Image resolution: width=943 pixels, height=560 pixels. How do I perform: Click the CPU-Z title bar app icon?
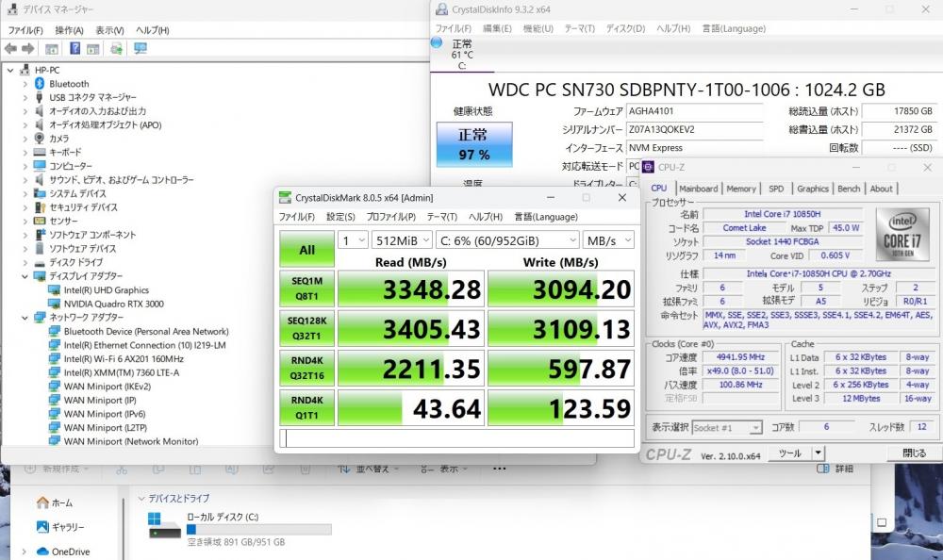point(649,167)
